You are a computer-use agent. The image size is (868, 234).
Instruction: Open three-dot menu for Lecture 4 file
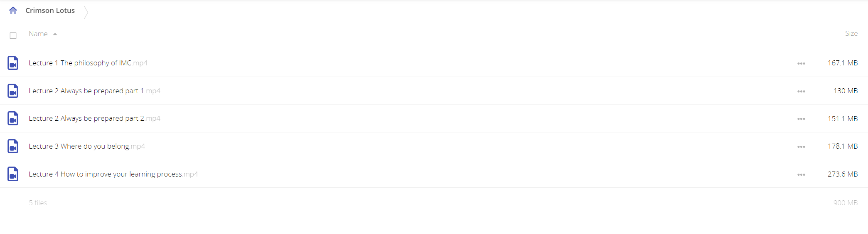[x=801, y=174]
